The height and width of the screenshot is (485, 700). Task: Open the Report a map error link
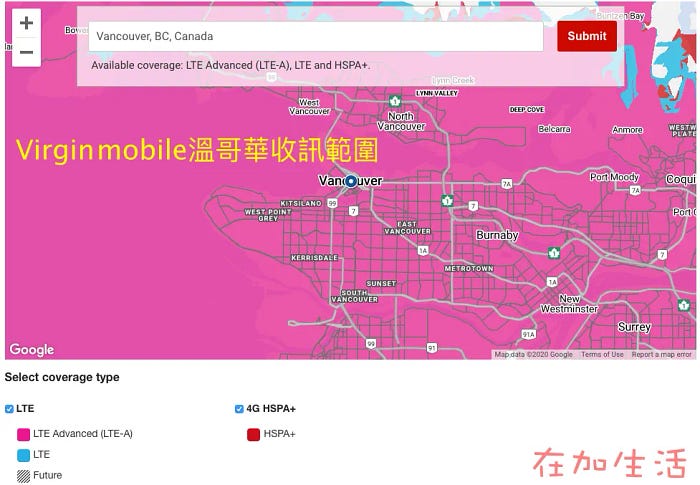click(661, 354)
